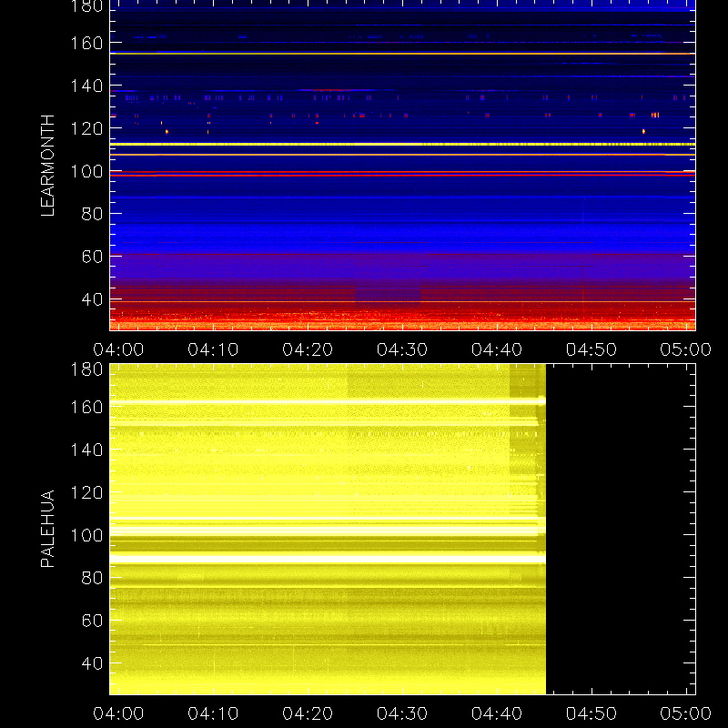Click 04:10 time label under Learmonth plot
The width and height of the screenshot is (728, 728).
(213, 349)
